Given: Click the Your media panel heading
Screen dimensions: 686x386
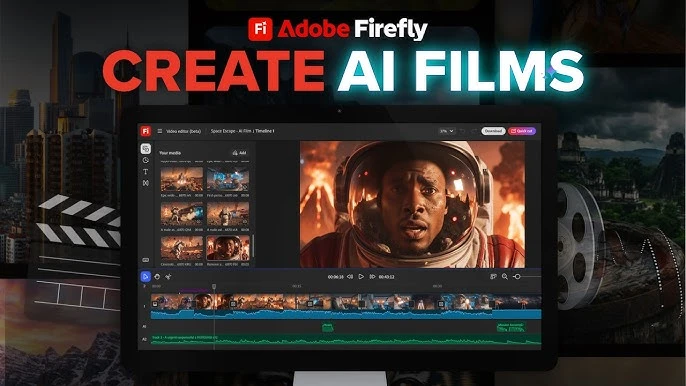Looking at the screenshot, I should tap(170, 153).
